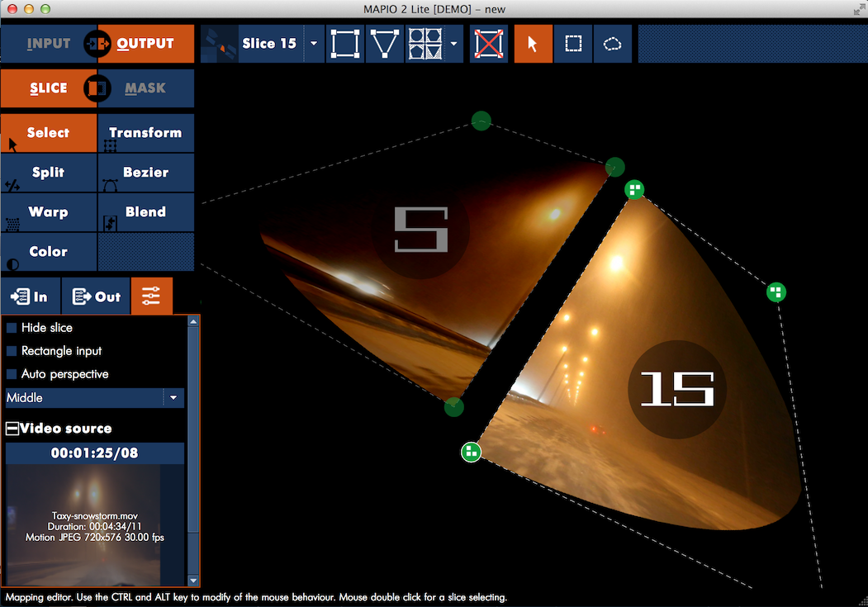
Task: Click the 00:01:25/08 timecode display
Action: [x=93, y=453]
